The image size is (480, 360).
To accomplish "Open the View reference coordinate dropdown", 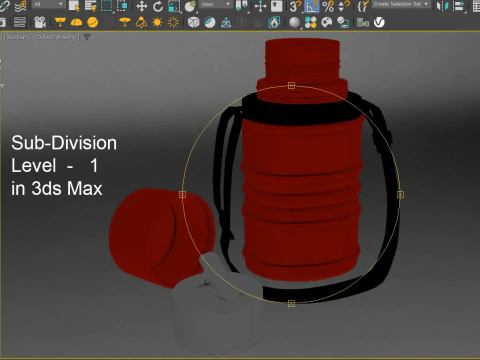I will tap(216, 4).
